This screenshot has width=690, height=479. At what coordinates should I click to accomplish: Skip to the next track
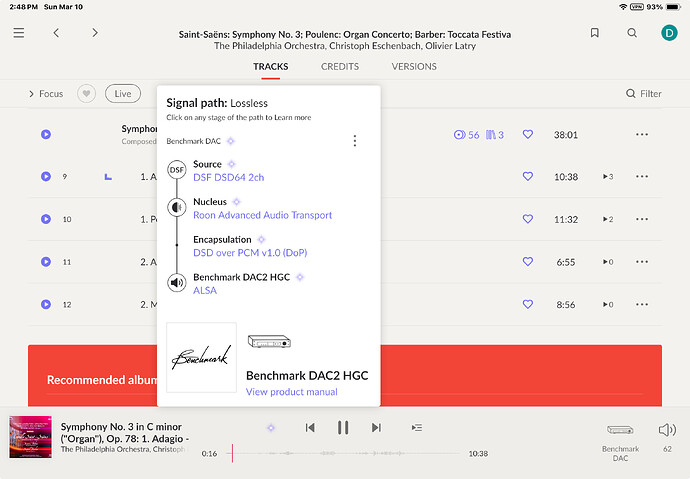pyautogui.click(x=376, y=428)
